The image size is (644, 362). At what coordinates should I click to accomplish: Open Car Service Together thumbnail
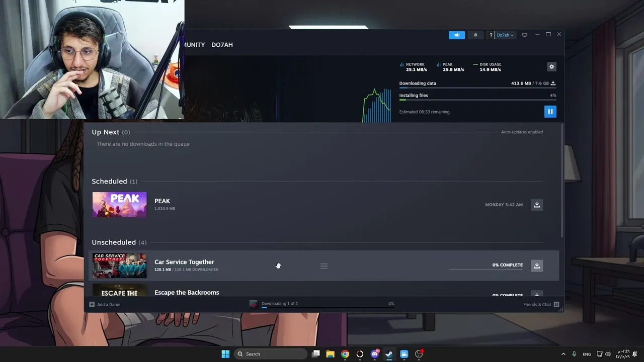tap(120, 265)
